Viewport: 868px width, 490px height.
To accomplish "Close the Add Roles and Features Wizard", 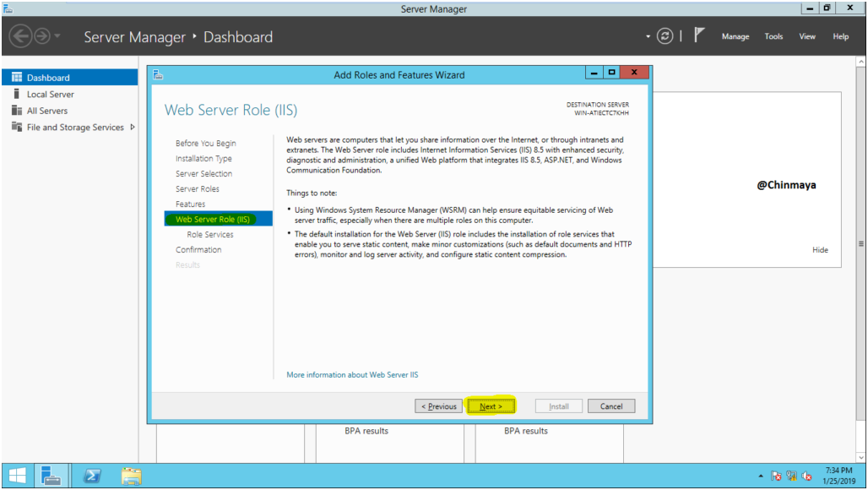I will (x=634, y=73).
